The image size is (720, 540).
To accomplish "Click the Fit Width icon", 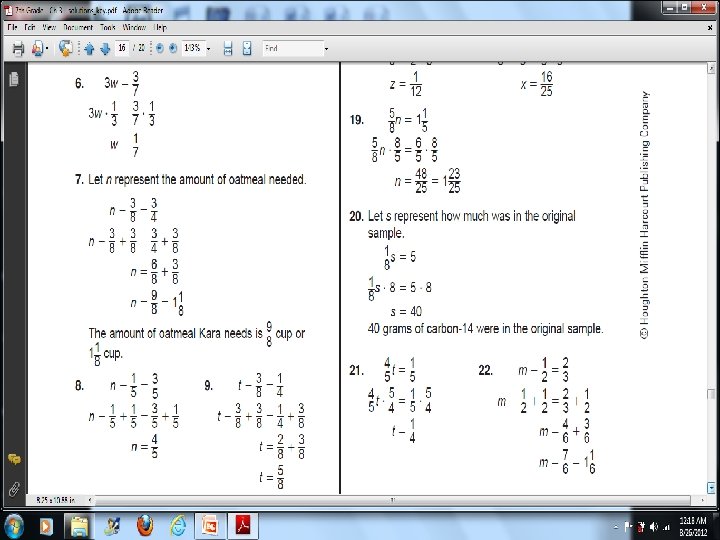I will (228, 48).
